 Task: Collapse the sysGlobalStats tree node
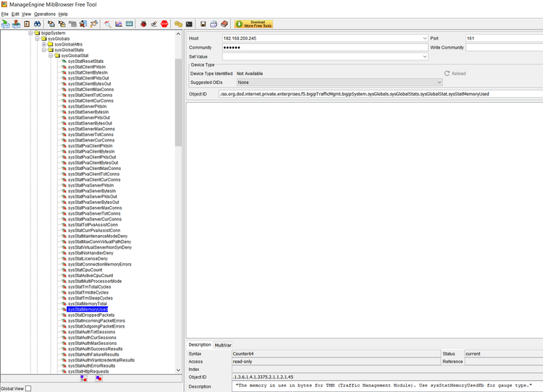[x=44, y=50]
